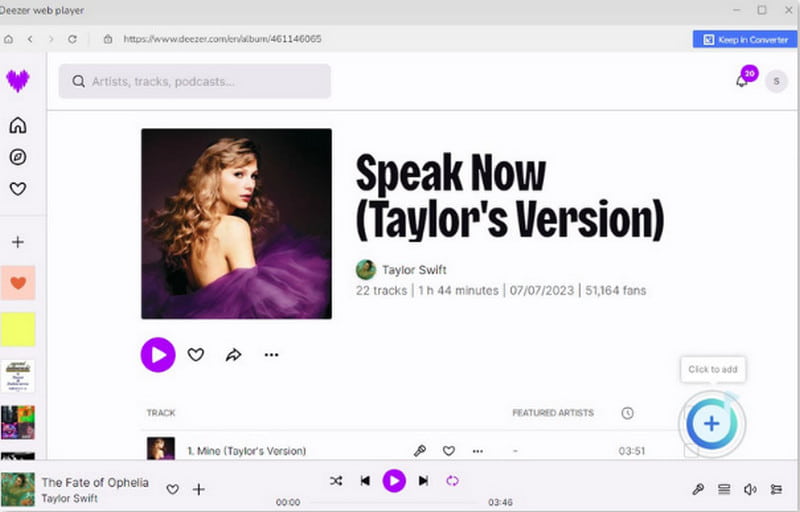The height and width of the screenshot is (512, 800).
Task: Click the TRACK column header
Action: point(161,413)
